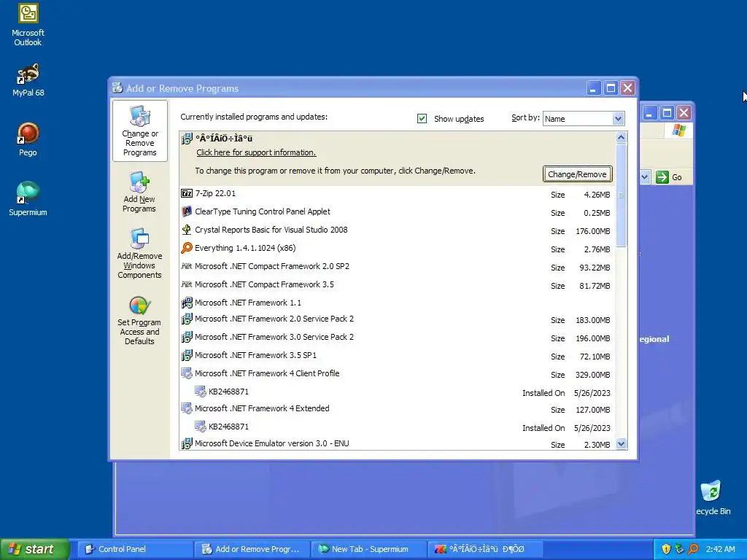
Task: Click the 7-Zip 22.01 program icon
Action: point(186,193)
